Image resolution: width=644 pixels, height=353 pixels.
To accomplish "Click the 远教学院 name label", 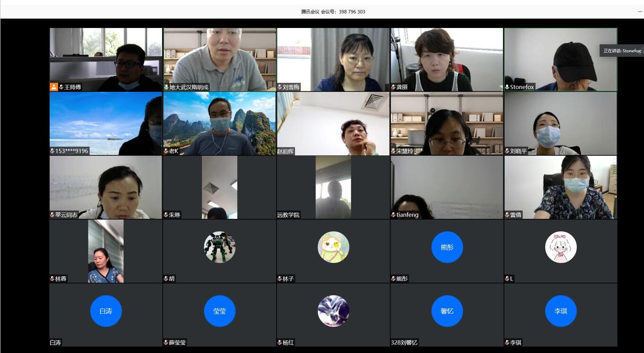I will [x=288, y=215].
